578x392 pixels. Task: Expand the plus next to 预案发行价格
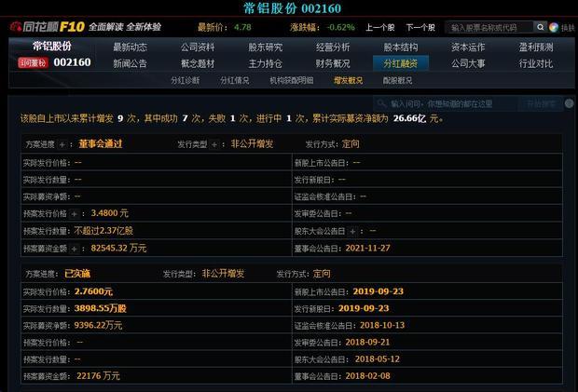tap(74, 214)
